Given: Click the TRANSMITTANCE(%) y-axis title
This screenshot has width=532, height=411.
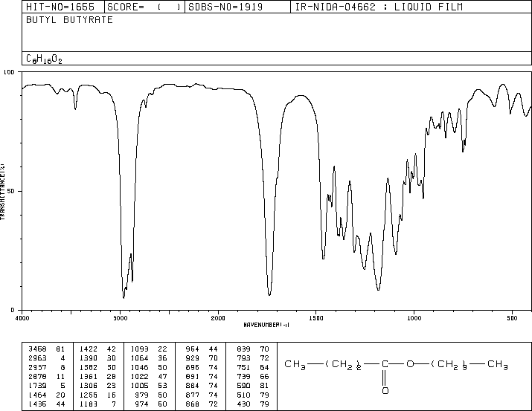Looking at the screenshot, I should click(2, 192).
